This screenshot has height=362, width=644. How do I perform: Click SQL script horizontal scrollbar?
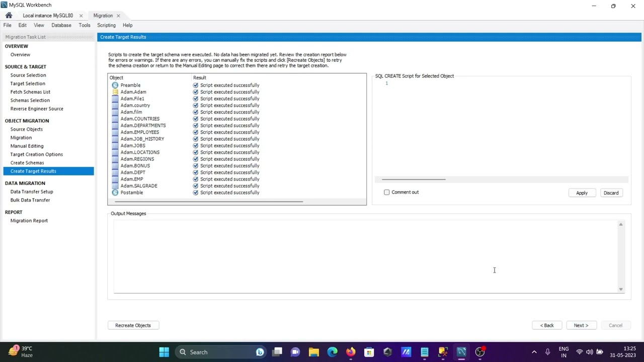414,179
